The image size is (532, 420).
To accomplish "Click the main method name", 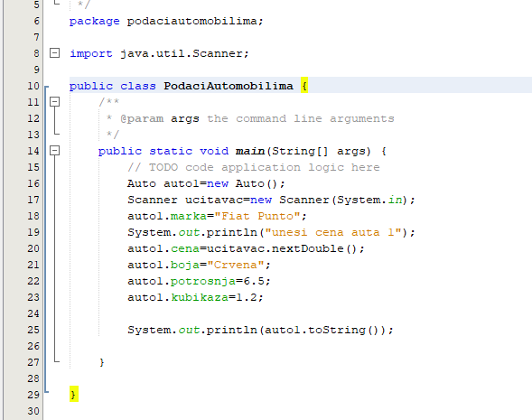I will coord(250,151).
